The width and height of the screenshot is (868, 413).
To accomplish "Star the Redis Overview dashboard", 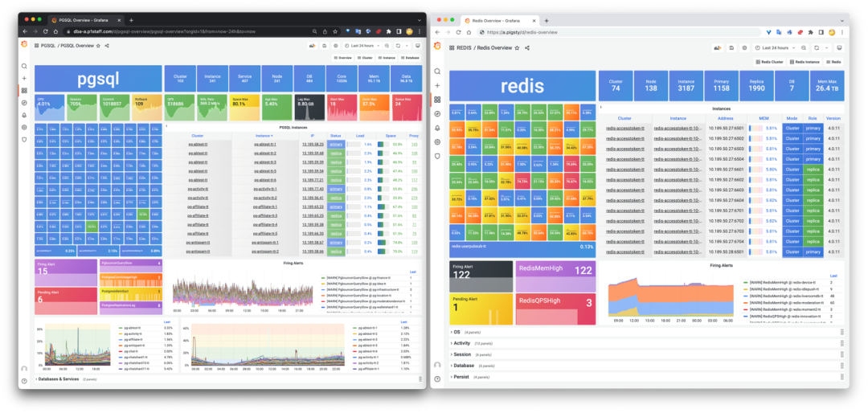I will point(517,48).
